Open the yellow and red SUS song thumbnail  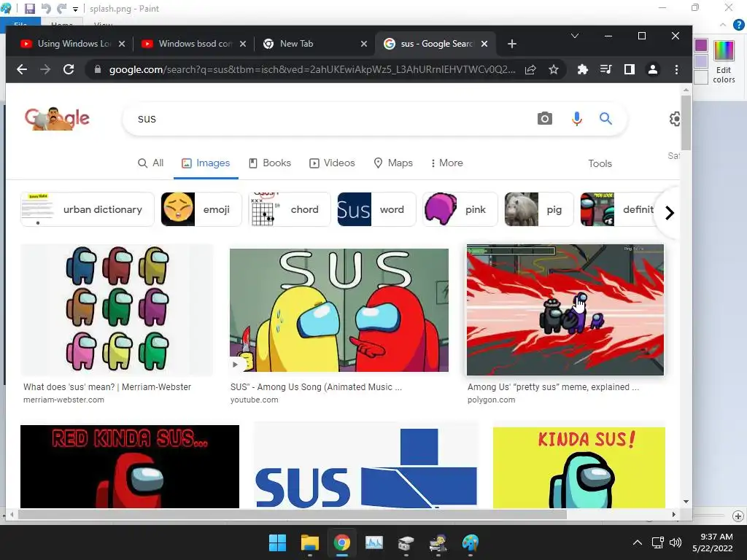pos(338,310)
